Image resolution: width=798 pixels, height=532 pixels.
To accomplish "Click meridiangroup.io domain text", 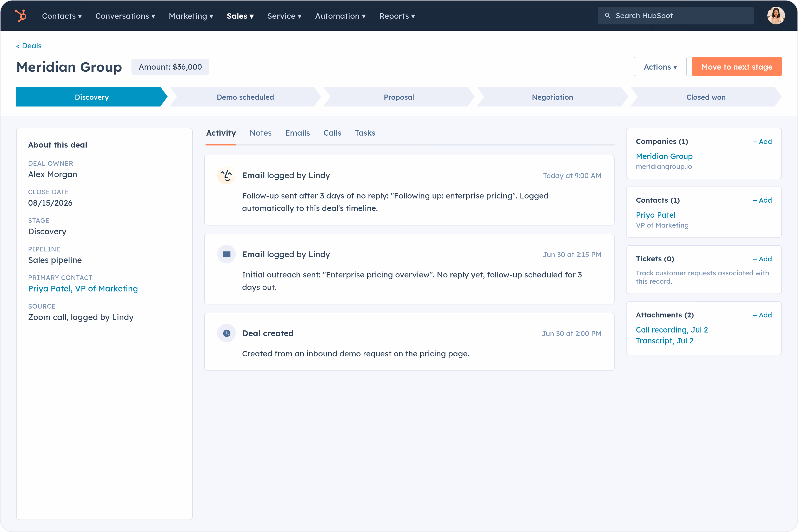I will pos(664,167).
